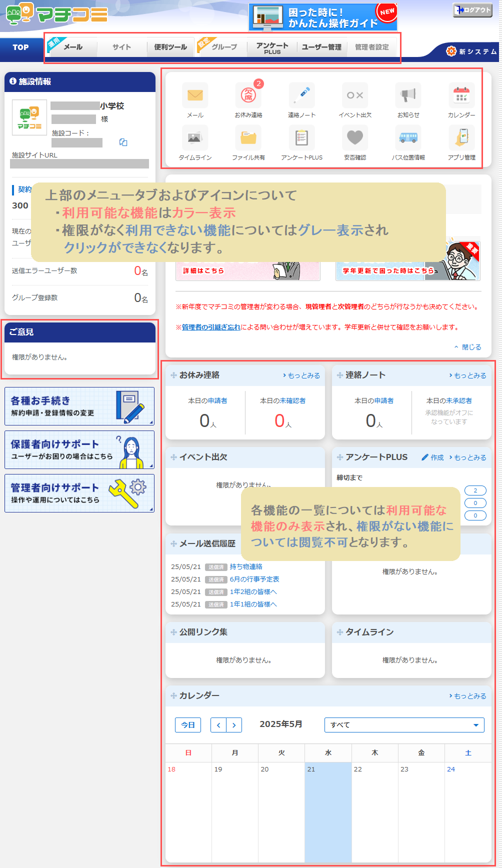Viewport: 502px width, 868px height.
Task: Open the 連絡ノート pen icon
Action: [x=301, y=95]
